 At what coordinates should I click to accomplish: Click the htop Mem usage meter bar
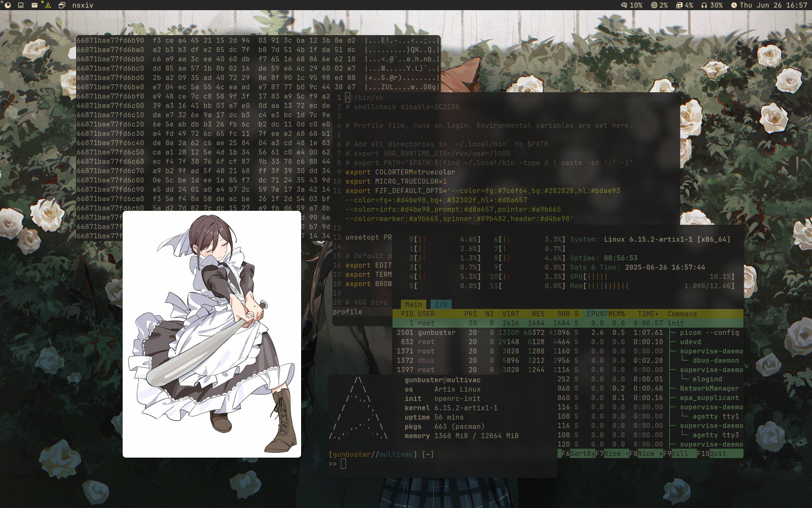pyautogui.click(x=652, y=286)
